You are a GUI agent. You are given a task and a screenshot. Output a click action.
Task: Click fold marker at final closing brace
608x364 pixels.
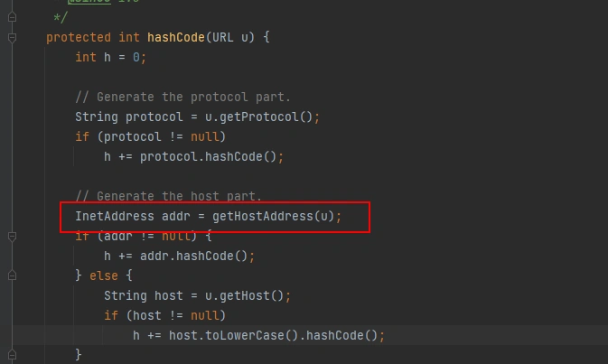pyautogui.click(x=12, y=355)
